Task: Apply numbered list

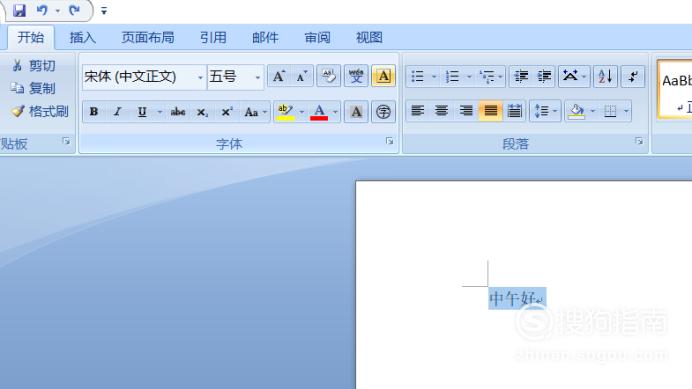Action: (x=452, y=76)
